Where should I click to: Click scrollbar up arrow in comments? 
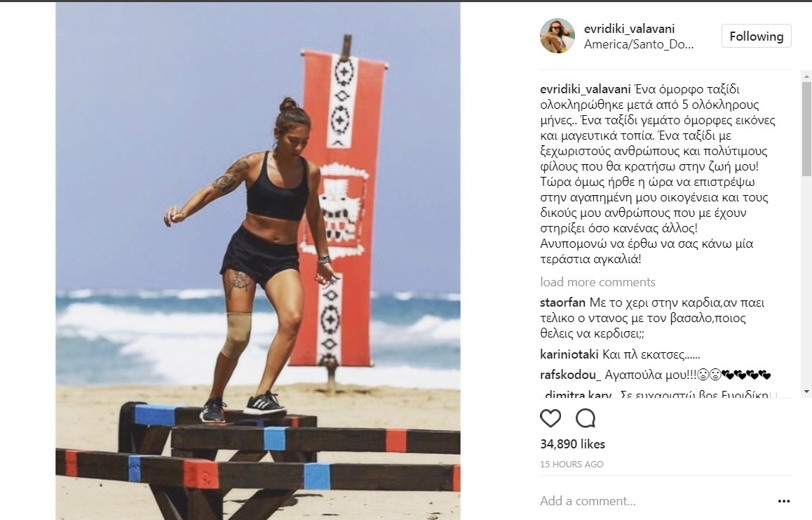(x=806, y=76)
